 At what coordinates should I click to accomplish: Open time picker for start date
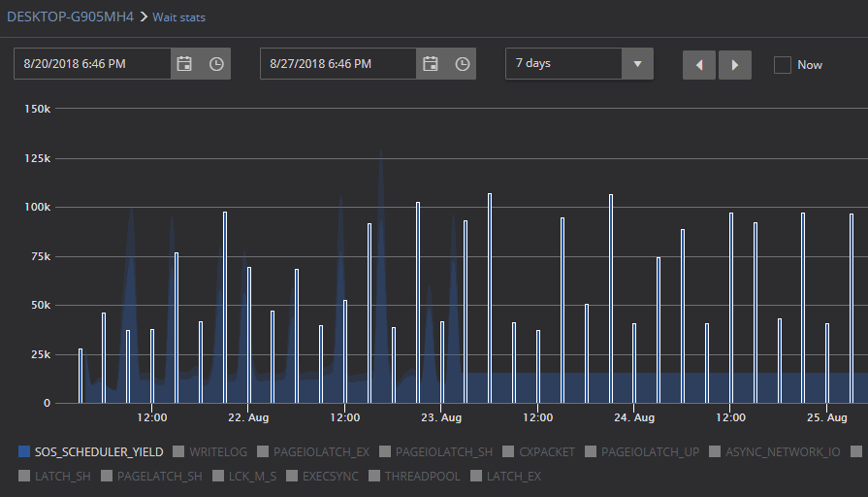(216, 64)
